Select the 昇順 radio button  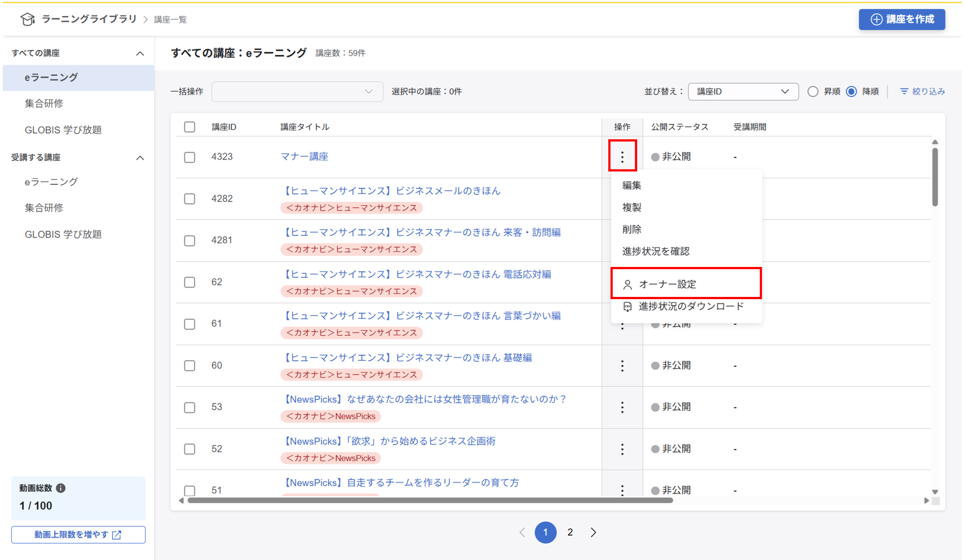812,92
